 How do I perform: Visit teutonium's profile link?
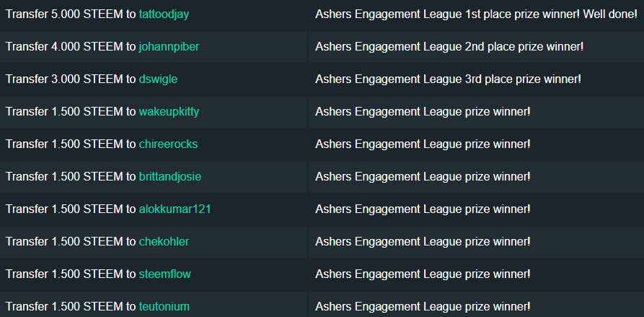coord(164,306)
